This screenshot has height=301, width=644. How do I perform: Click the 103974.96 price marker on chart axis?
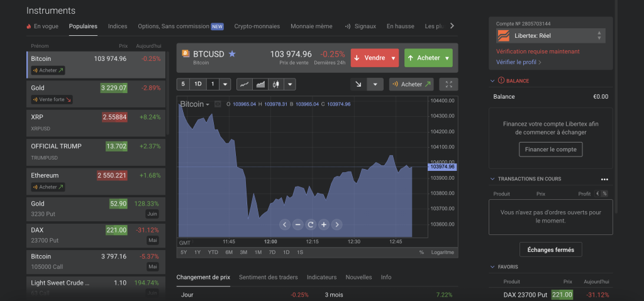point(442,167)
